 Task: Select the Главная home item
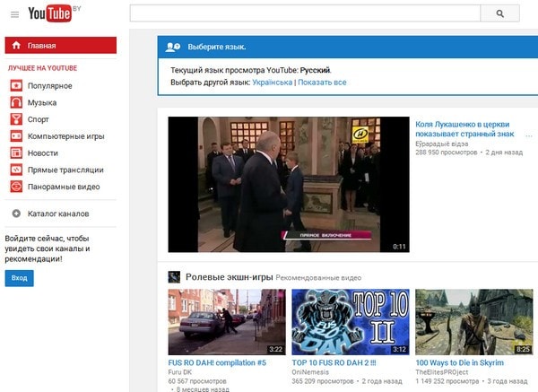(61, 46)
